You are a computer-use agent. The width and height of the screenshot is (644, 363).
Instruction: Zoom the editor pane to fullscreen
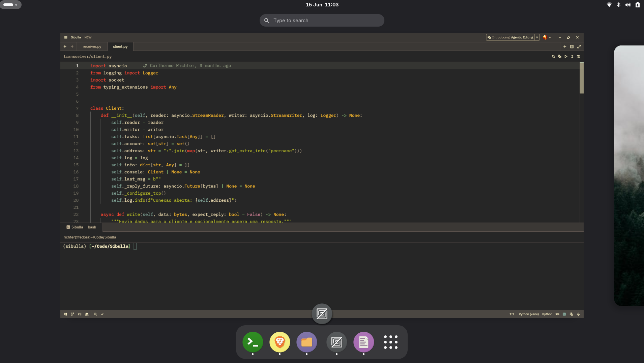pos(579,46)
